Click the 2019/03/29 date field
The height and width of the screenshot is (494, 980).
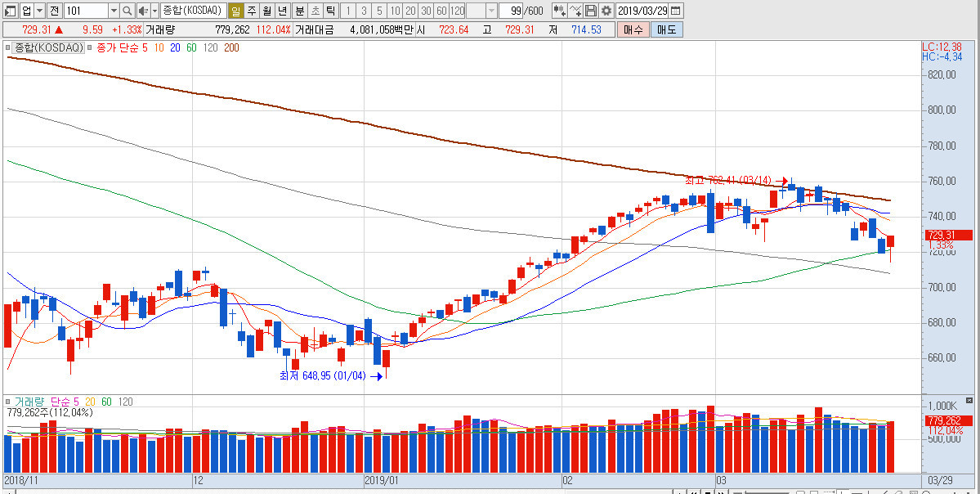pos(642,11)
